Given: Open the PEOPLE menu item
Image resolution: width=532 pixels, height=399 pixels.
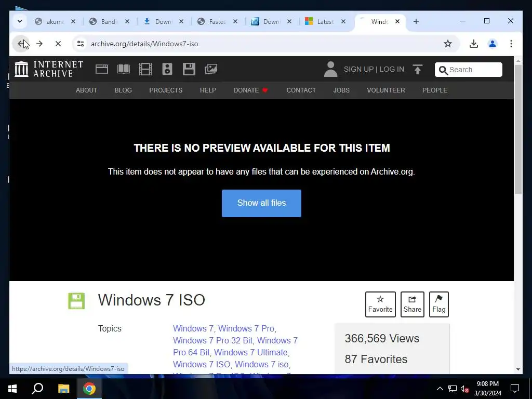Looking at the screenshot, I should coord(435,90).
